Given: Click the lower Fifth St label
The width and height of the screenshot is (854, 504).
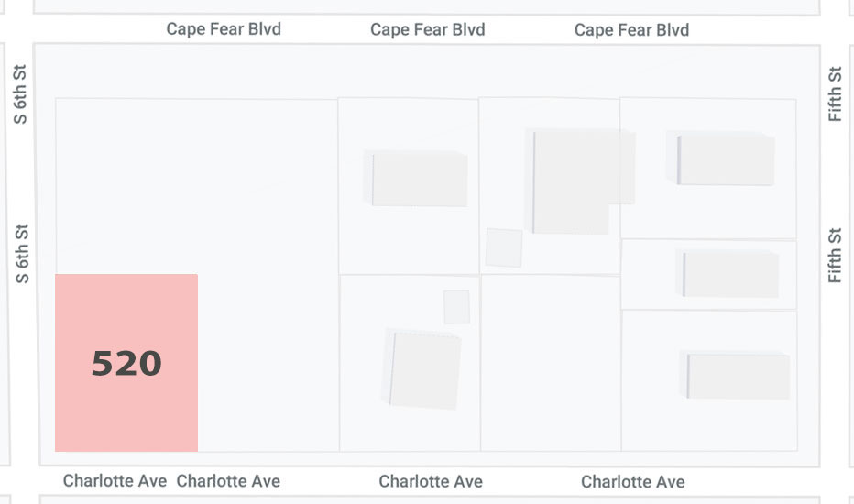Looking at the screenshot, I should point(835,256).
